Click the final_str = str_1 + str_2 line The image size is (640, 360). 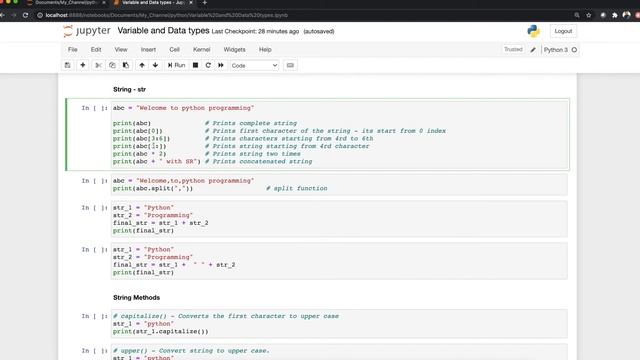pos(161,223)
